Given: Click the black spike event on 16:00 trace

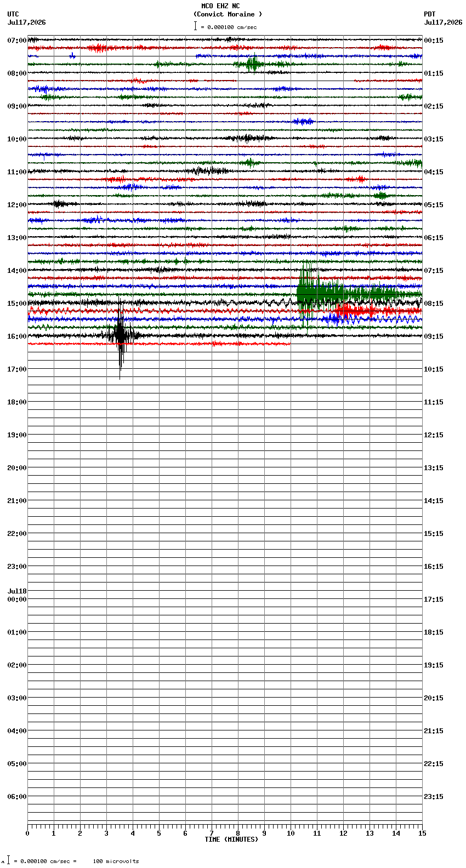Looking at the screenshot, I should [120, 335].
